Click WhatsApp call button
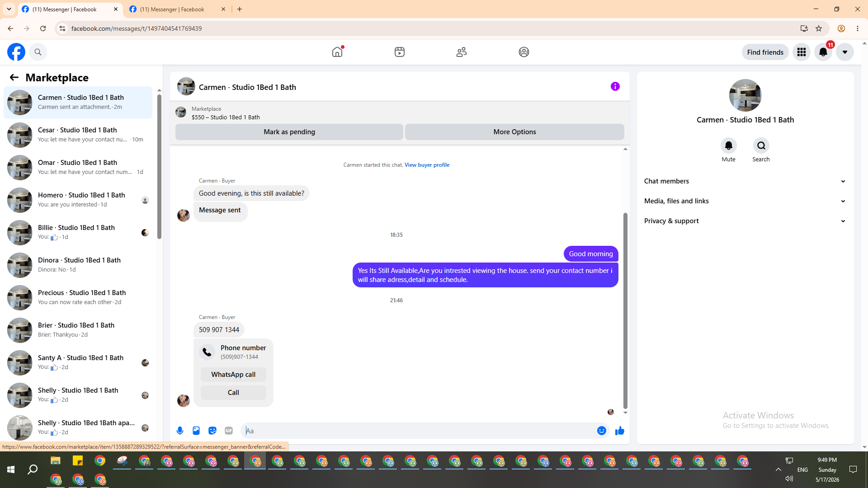This screenshot has width=868, height=488. pos(233,375)
